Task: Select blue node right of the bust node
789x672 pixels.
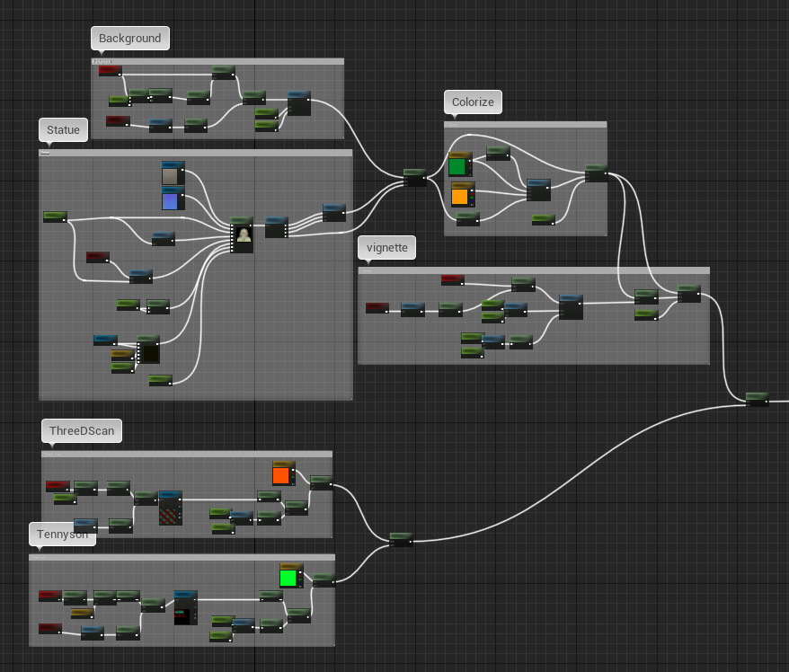Action: (276, 227)
